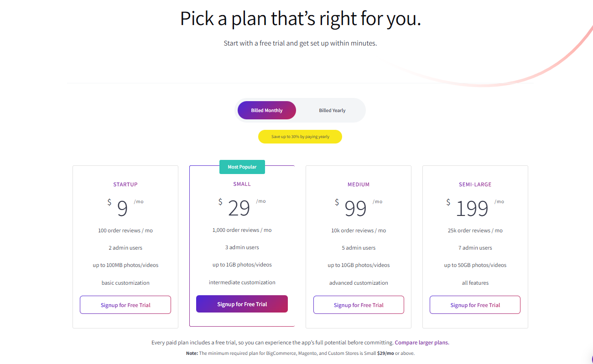Open the Compare larger plans link

click(421, 342)
